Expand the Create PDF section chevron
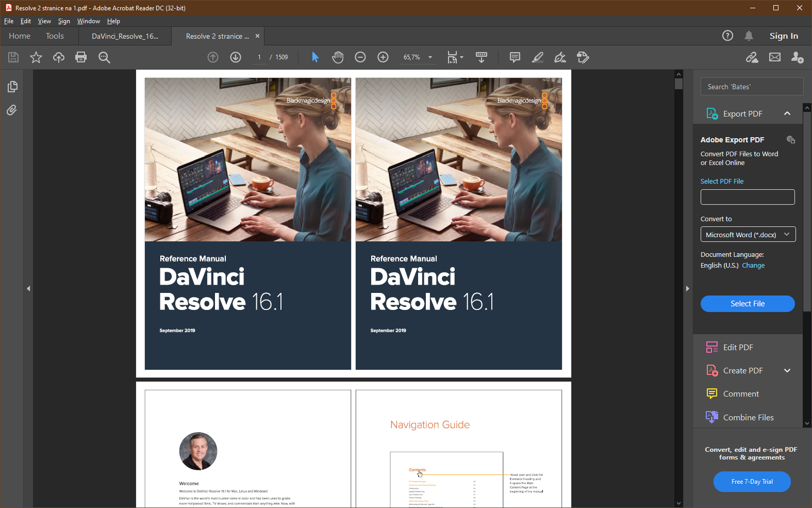 [x=787, y=370]
